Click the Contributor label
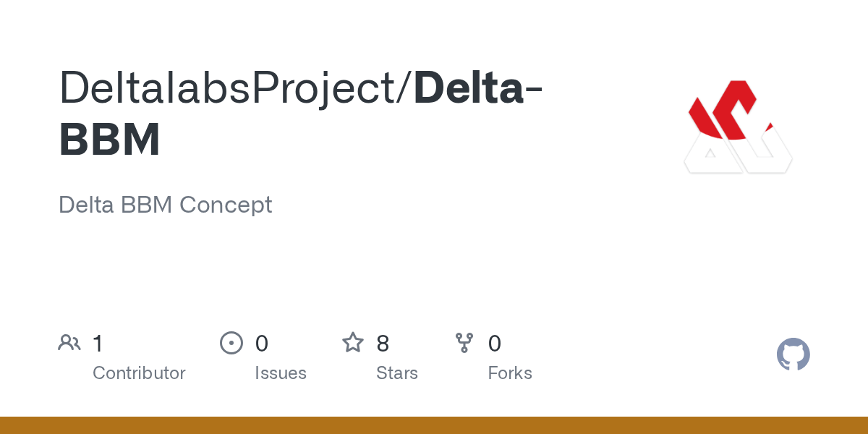Image resolution: width=868 pixels, height=434 pixels. [139, 373]
